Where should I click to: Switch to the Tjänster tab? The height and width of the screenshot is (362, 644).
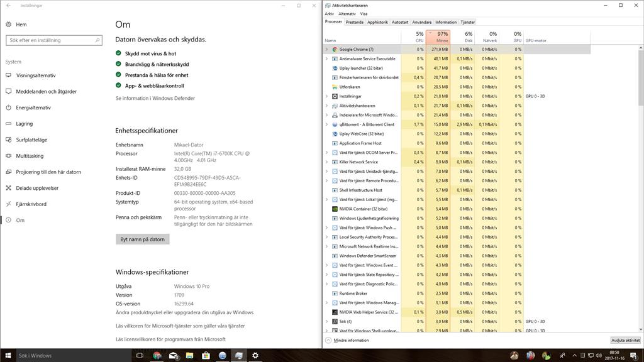pos(467,22)
